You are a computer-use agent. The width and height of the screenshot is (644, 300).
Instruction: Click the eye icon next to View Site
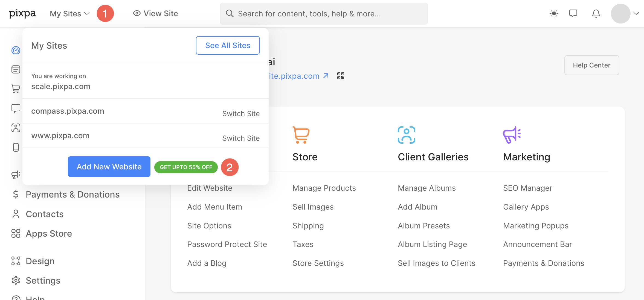(x=137, y=13)
